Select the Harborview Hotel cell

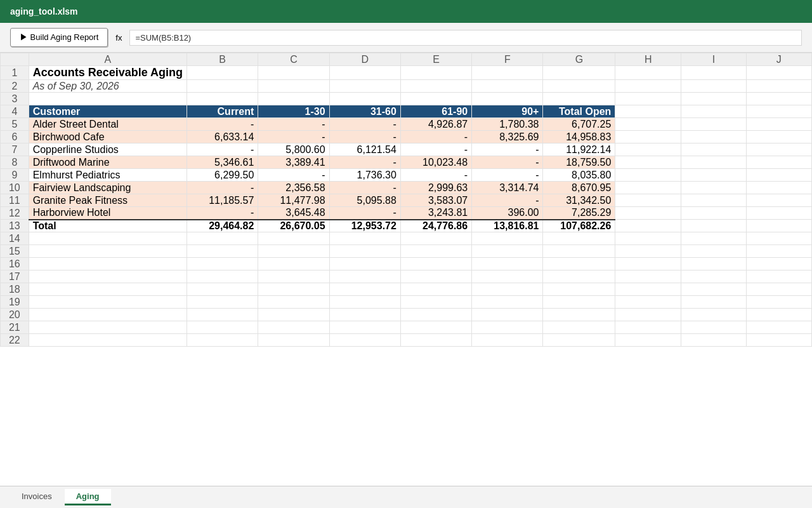108,213
